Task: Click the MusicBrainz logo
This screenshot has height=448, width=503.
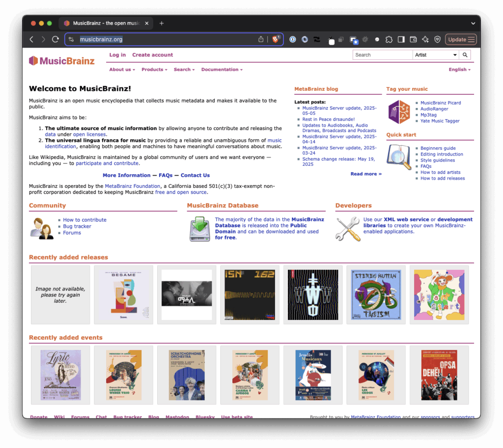Action: tap(62, 61)
